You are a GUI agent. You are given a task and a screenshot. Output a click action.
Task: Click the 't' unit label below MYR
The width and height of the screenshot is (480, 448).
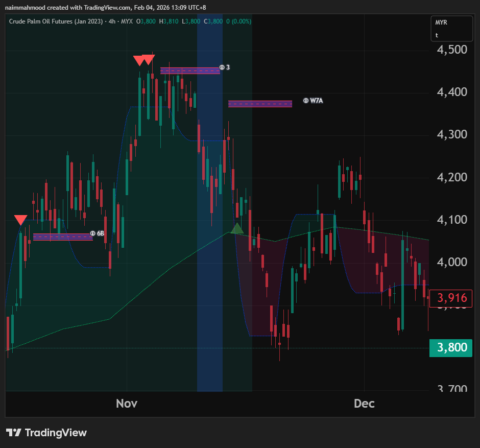(x=437, y=35)
